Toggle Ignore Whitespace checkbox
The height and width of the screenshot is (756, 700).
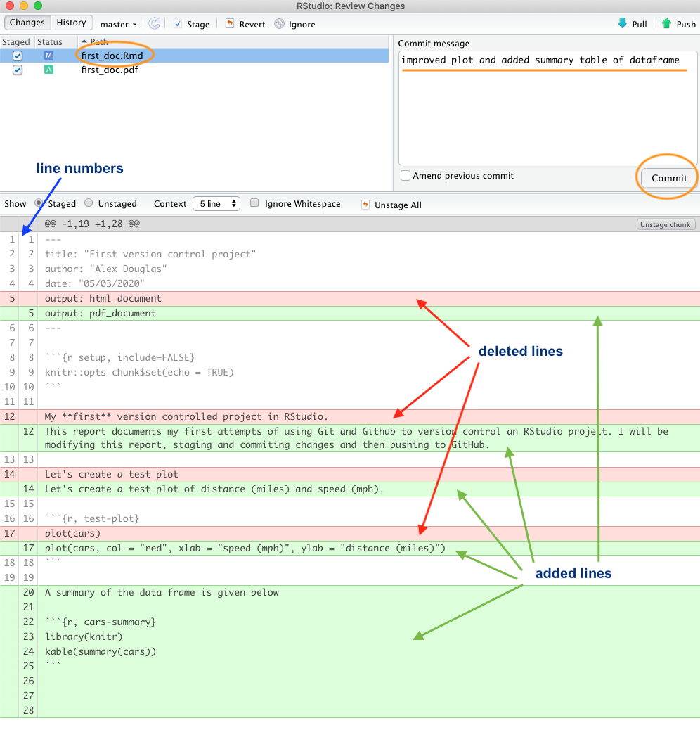(x=255, y=204)
